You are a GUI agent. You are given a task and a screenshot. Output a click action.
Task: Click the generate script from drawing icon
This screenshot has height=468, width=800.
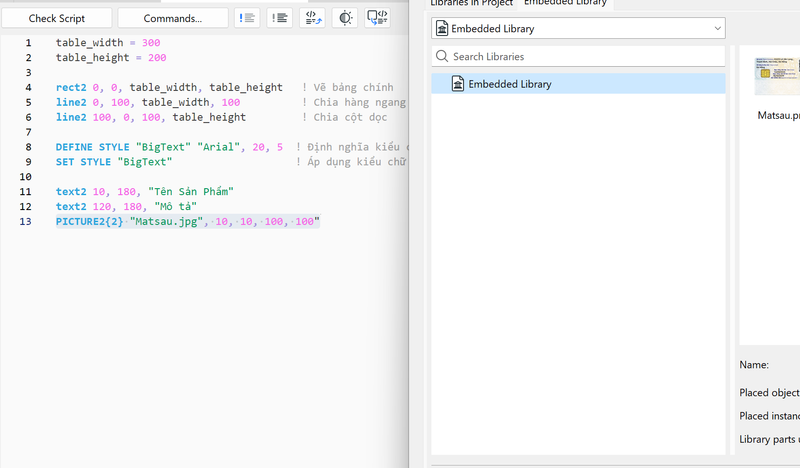378,18
